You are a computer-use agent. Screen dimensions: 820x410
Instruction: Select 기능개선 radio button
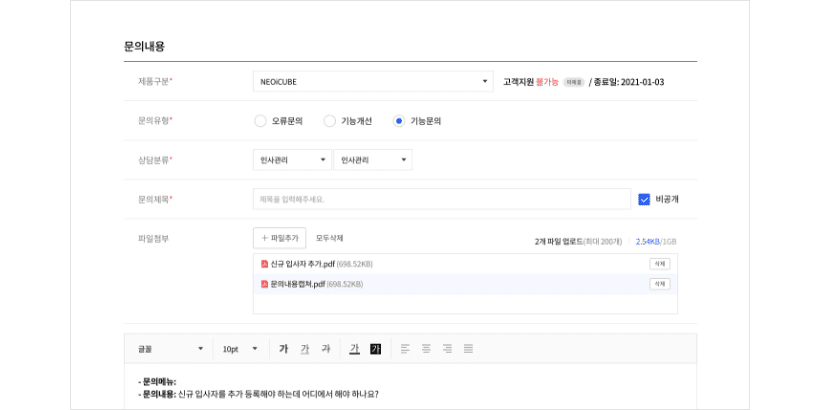pyautogui.click(x=329, y=121)
